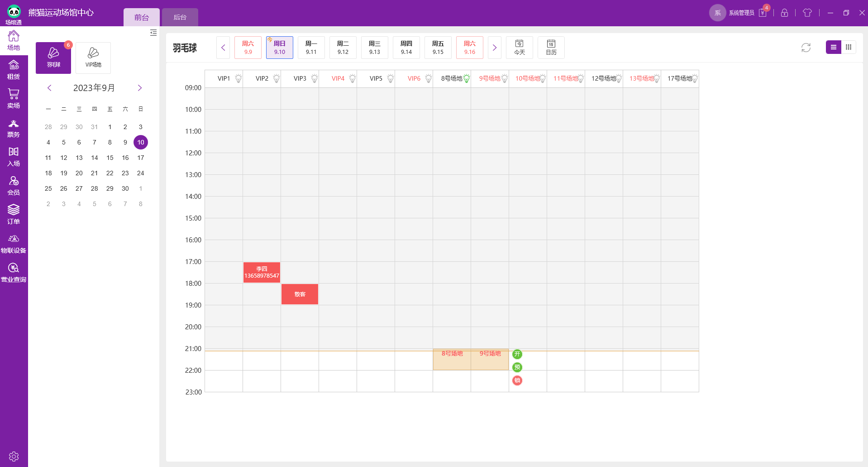Open the 租赁 rental sidebar icon

click(x=14, y=70)
